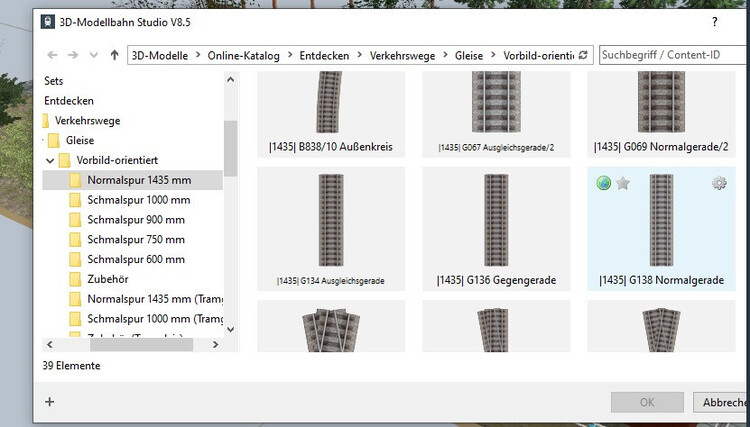This screenshot has height=427, width=750.
Task: Click the 3D-Modelle breadcrumb
Action: coord(160,55)
